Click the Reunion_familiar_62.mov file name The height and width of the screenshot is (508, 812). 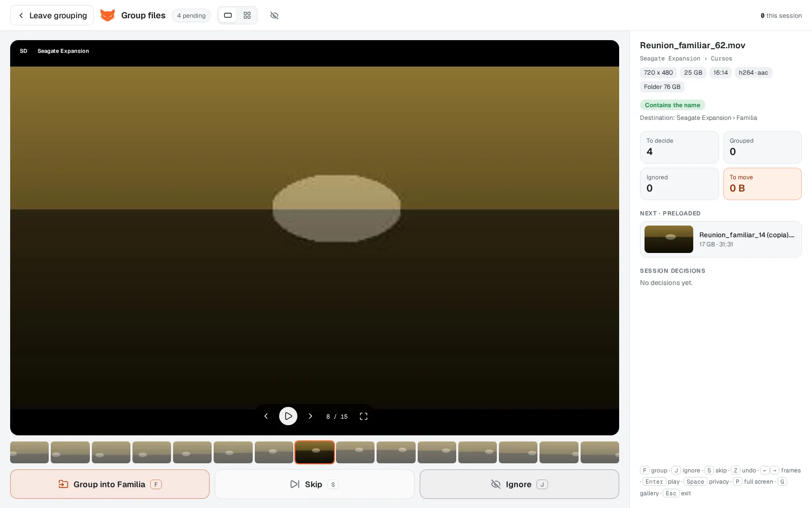pyautogui.click(x=692, y=45)
